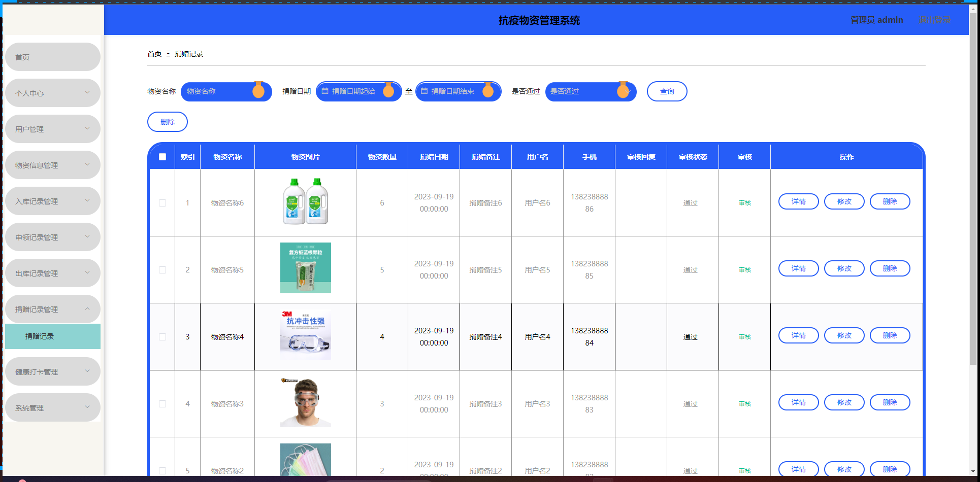The width and height of the screenshot is (980, 482).
Task: Check the checkbox for row index 1
Action: coord(162,203)
